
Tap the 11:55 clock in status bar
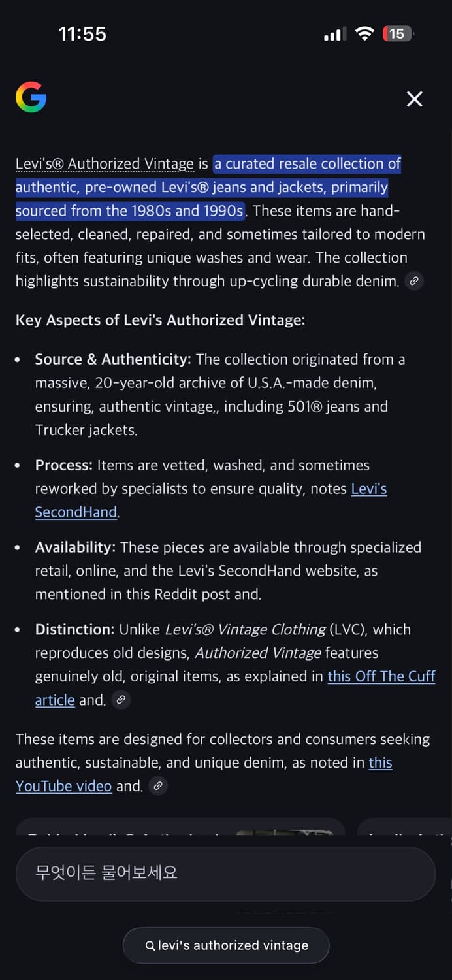82,34
